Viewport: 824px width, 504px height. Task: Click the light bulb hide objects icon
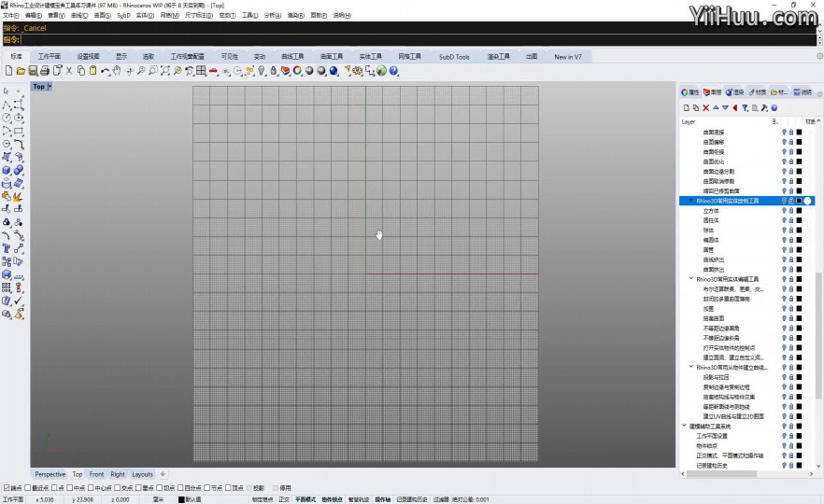(262, 71)
